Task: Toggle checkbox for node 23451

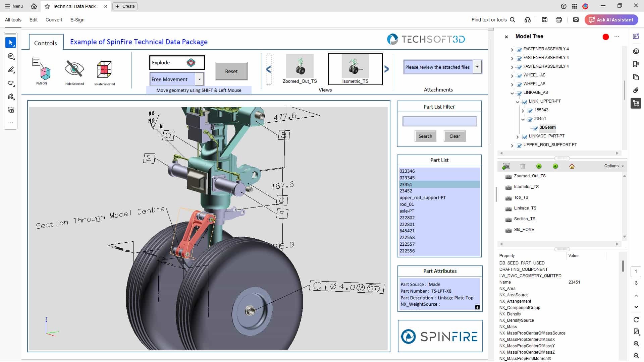Action: coord(530,119)
